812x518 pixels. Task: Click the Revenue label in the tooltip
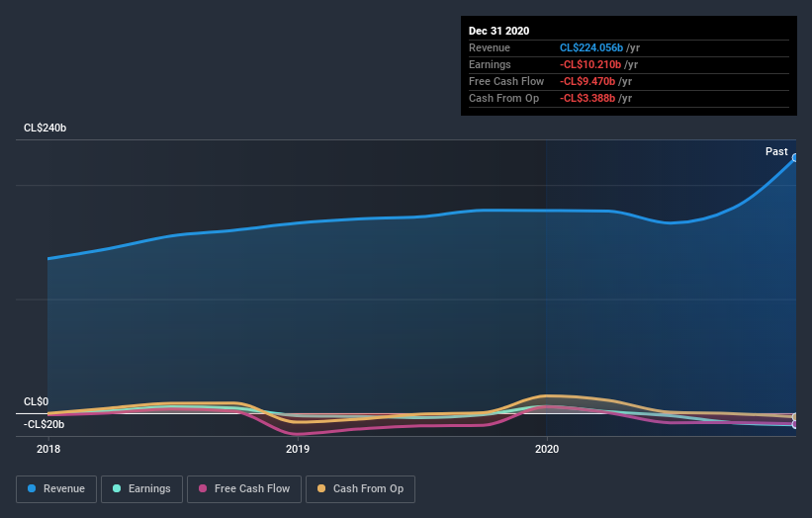click(x=490, y=47)
